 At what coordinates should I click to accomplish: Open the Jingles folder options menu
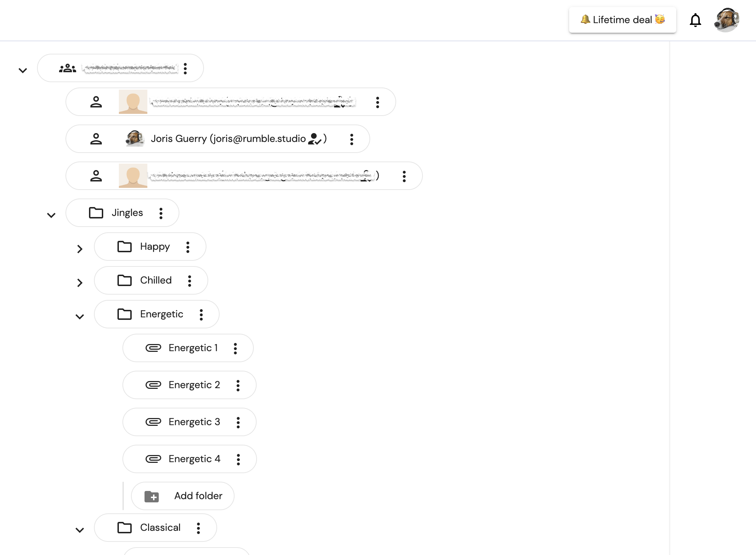coord(161,213)
